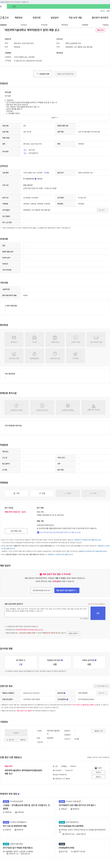
Task: Click the 주택자금 지원 benefit icon
Action: click(14, 356)
